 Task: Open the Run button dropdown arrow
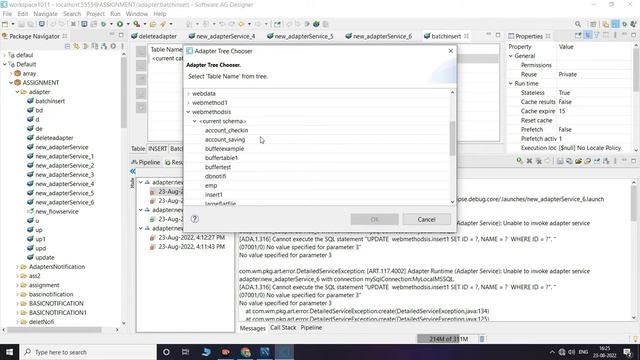click(127, 24)
